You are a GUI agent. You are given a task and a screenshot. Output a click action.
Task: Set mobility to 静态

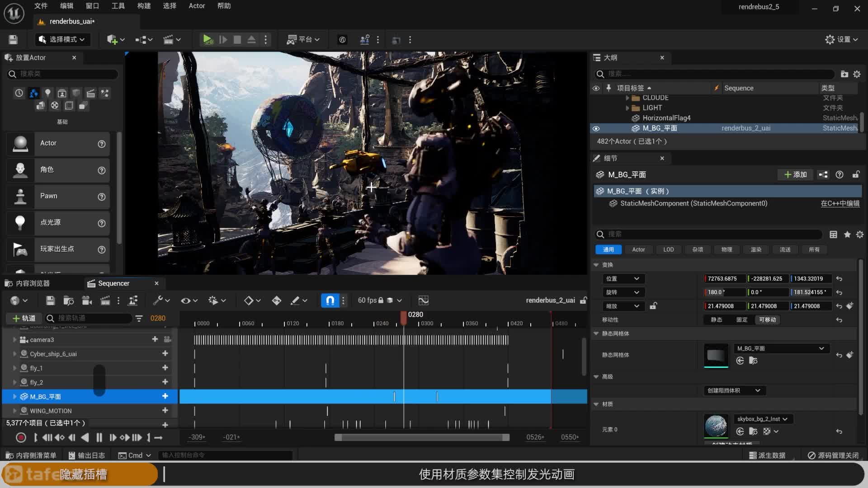[716, 319]
